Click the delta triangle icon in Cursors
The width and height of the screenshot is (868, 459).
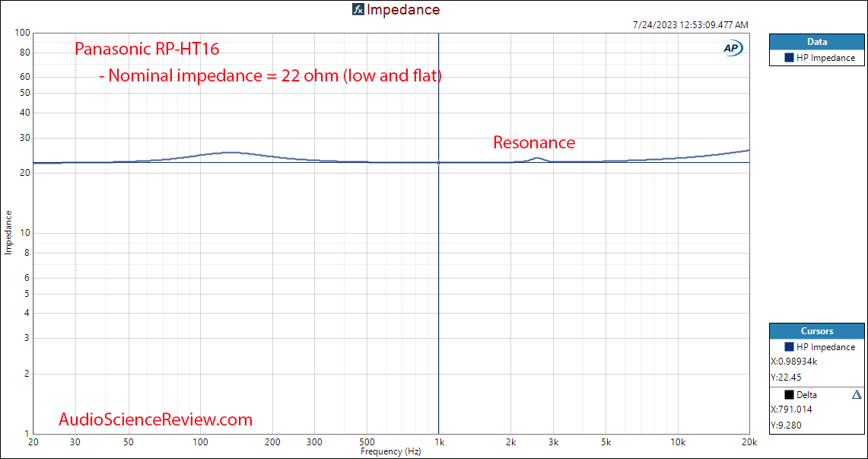(857, 395)
